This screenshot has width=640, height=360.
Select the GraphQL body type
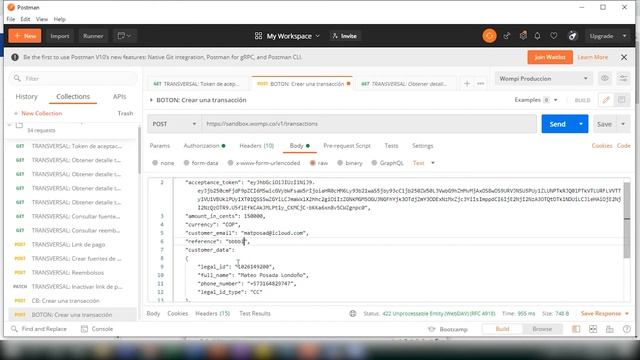[374, 163]
